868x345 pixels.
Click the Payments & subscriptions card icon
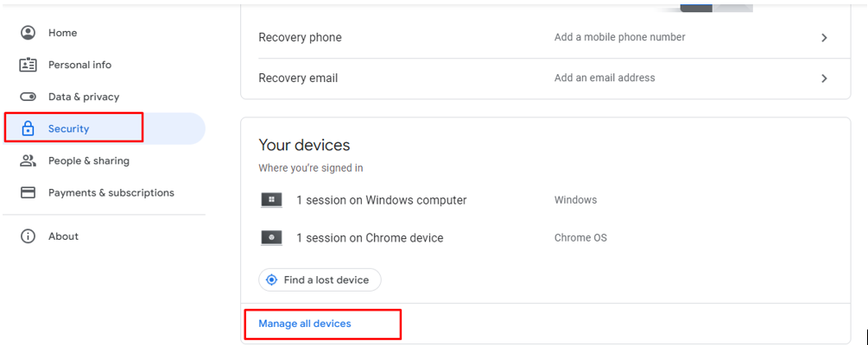pyautogui.click(x=28, y=193)
